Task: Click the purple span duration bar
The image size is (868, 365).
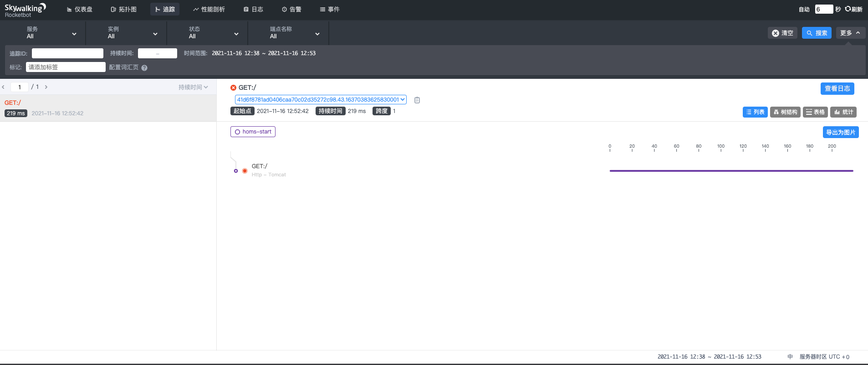Action: 731,171
